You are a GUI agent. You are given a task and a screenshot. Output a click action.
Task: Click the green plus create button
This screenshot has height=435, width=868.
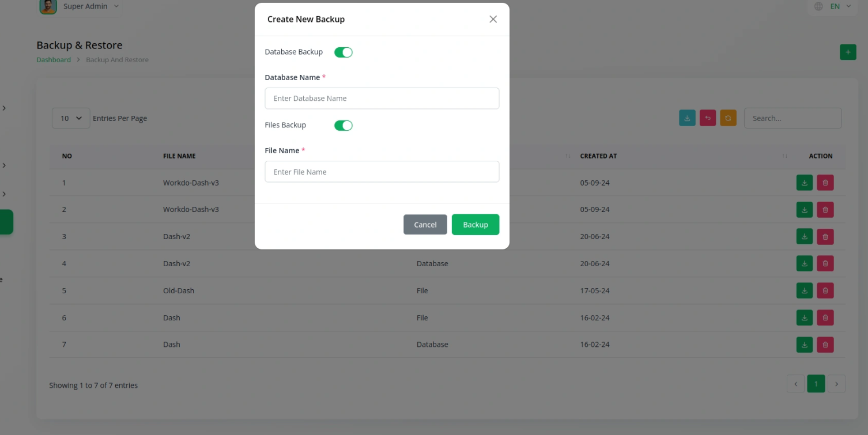point(848,52)
